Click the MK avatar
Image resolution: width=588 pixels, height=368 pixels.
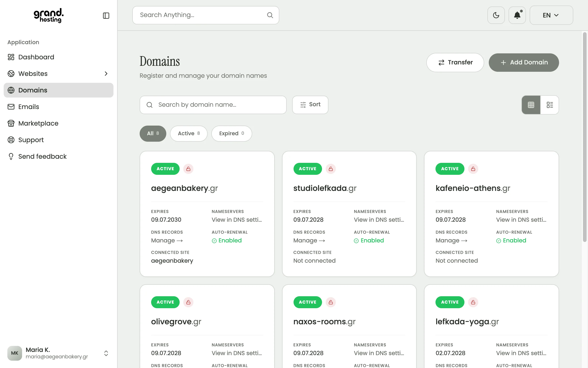(x=14, y=353)
